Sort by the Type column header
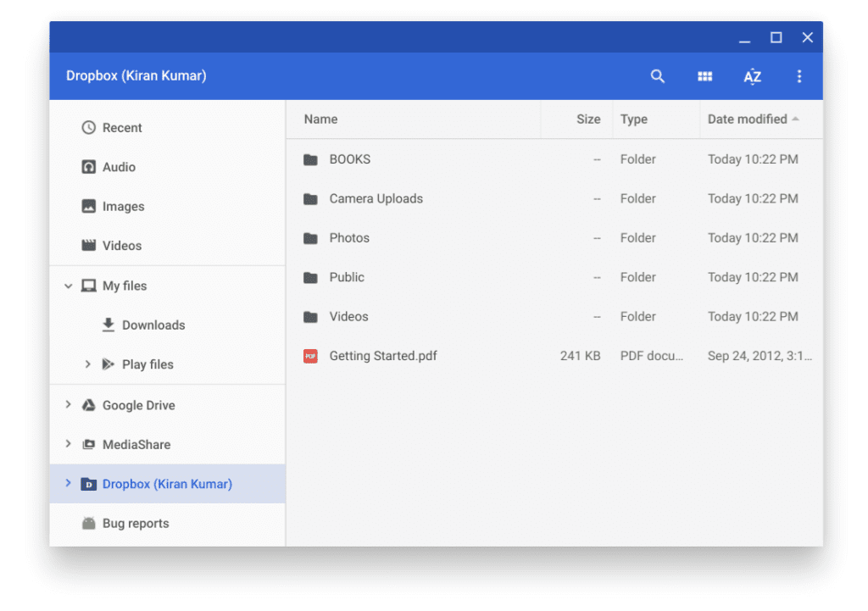This screenshot has width=868, height=611. [634, 119]
